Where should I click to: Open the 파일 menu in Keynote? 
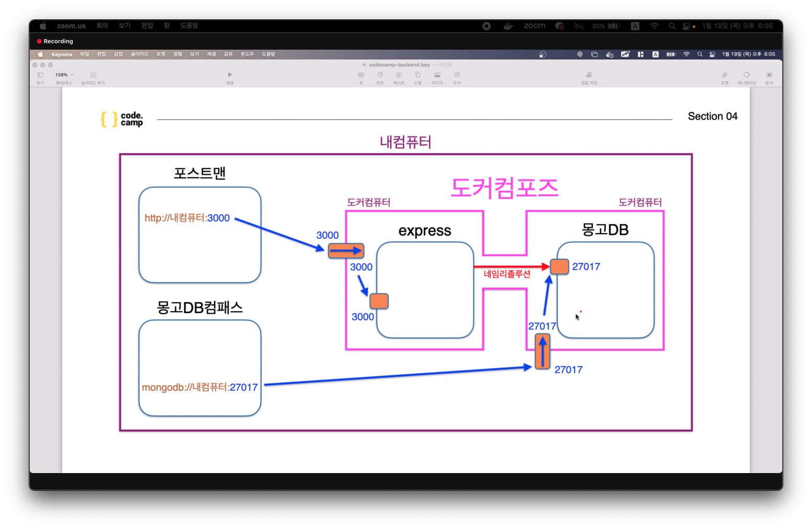pyautogui.click(x=85, y=54)
